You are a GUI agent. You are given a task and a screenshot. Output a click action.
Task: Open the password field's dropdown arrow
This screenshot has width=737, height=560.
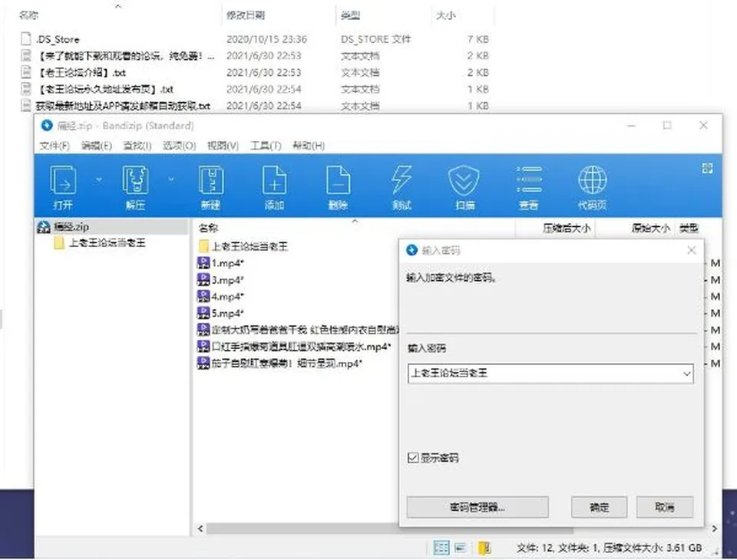pyautogui.click(x=686, y=374)
